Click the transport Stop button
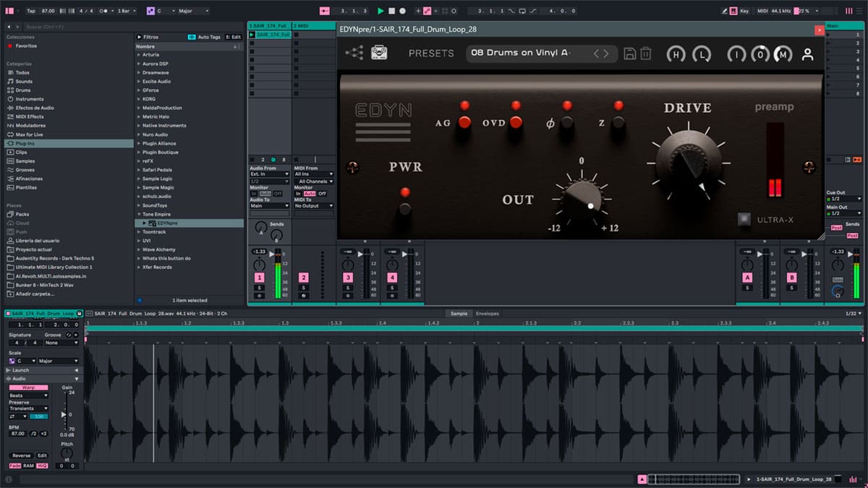 click(391, 11)
